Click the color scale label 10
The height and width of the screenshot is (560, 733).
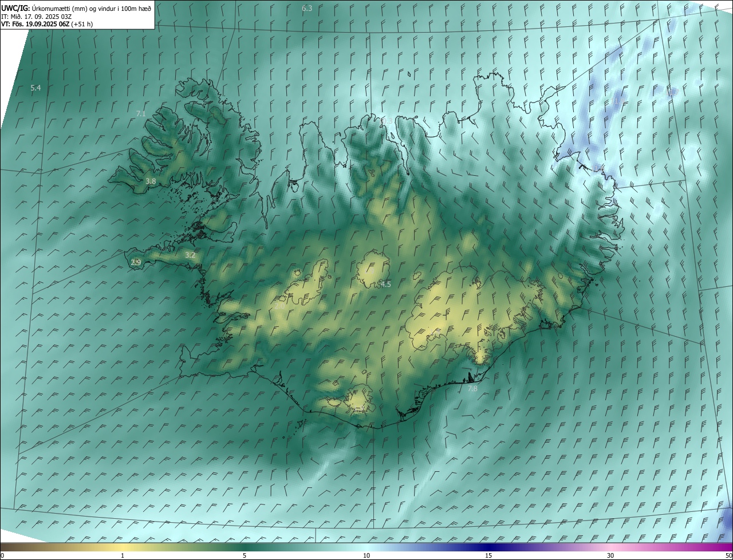click(366, 555)
